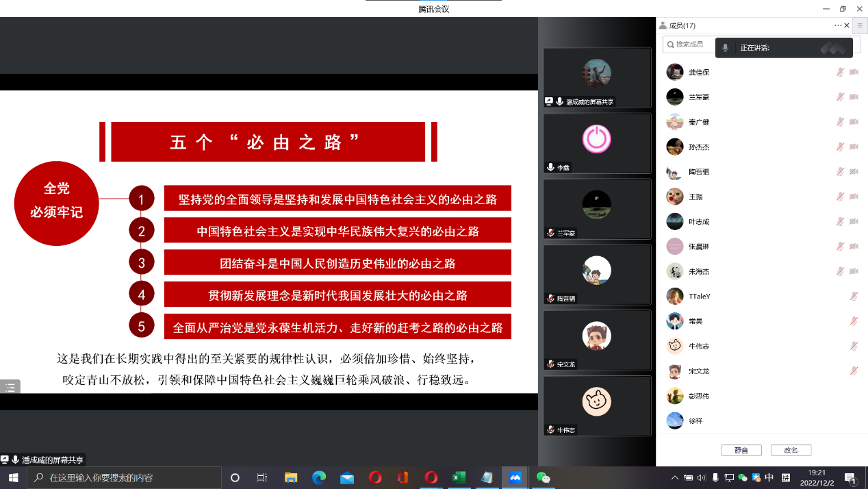868x489 pixels.
Task: Click the 改名 rename button
Action: point(791,450)
